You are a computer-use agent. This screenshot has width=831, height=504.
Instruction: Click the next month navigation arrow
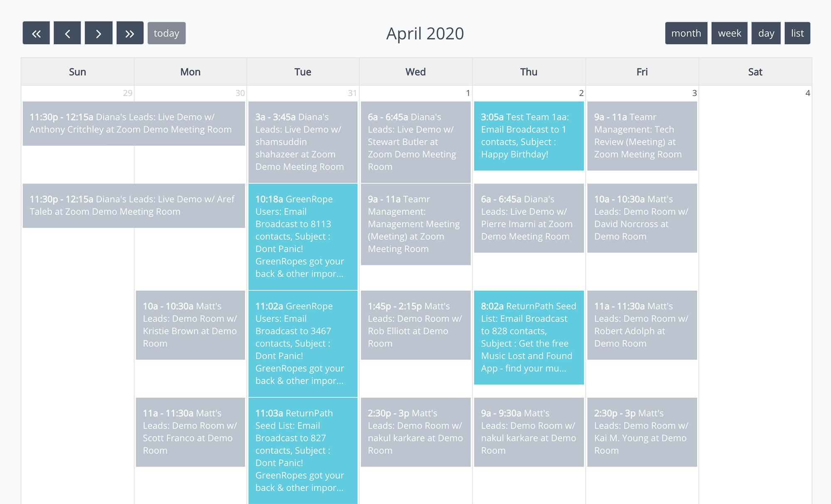pos(98,33)
